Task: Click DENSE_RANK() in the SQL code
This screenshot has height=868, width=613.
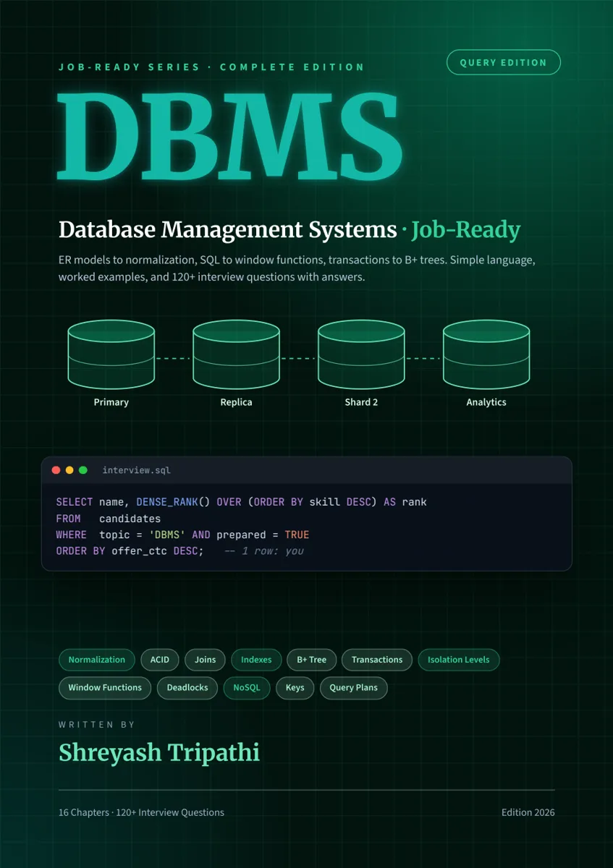Action: click(x=173, y=502)
